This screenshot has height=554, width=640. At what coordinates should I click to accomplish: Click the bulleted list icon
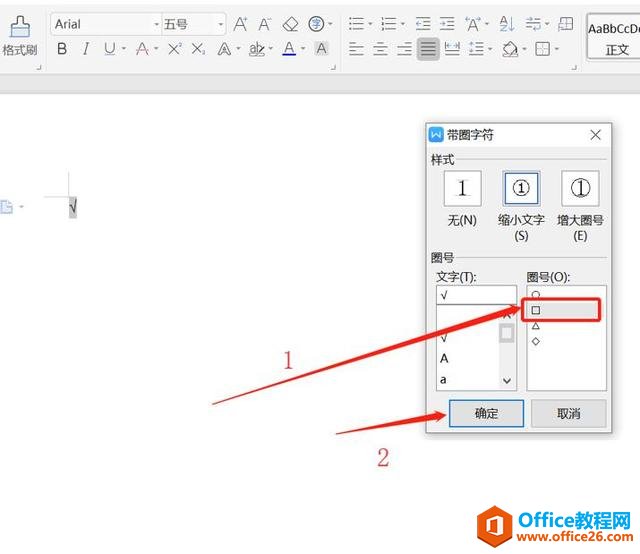pos(356,24)
